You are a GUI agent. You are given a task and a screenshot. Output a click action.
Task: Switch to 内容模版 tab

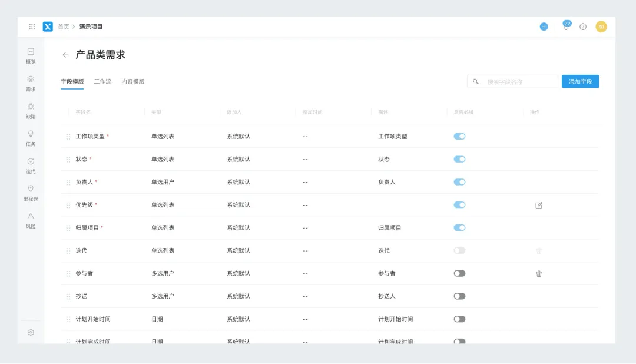133,81
